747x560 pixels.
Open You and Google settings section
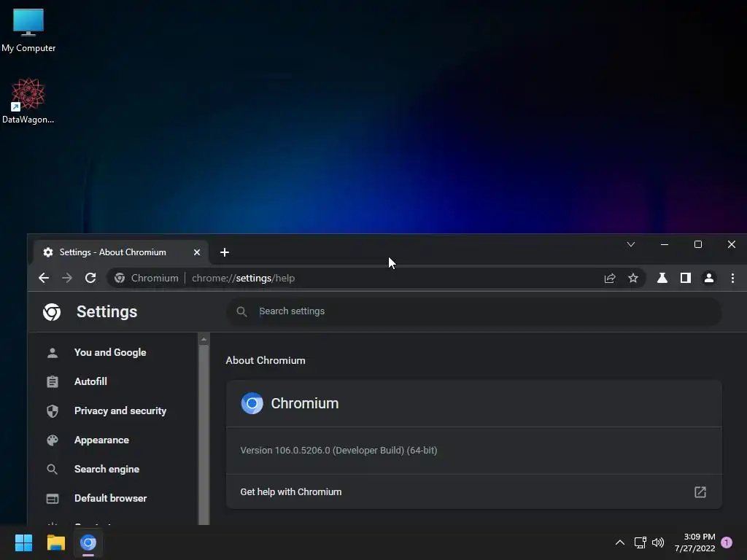(x=110, y=352)
